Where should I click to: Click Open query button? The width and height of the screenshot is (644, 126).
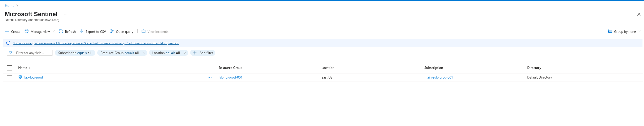tap(122, 32)
